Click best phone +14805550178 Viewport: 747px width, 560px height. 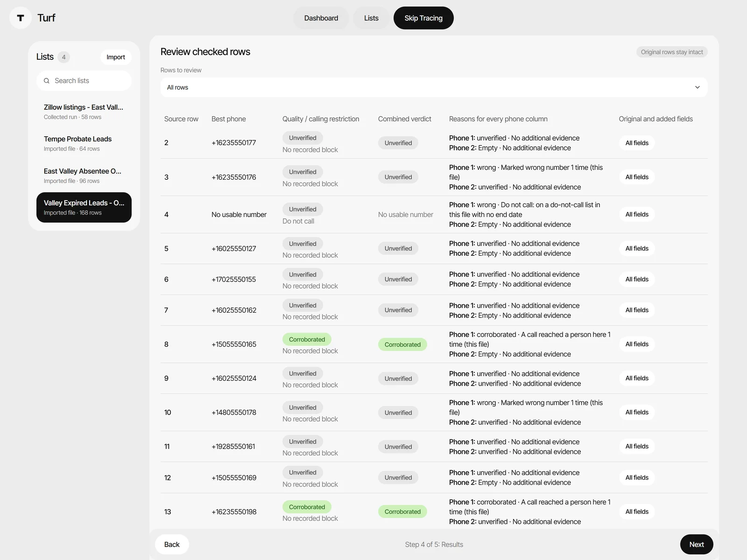(x=234, y=413)
